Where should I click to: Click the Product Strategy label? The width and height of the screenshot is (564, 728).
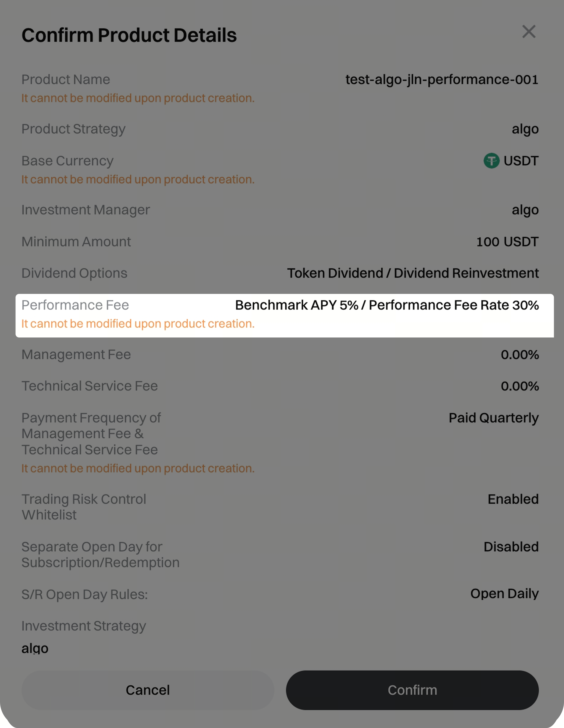click(x=73, y=129)
